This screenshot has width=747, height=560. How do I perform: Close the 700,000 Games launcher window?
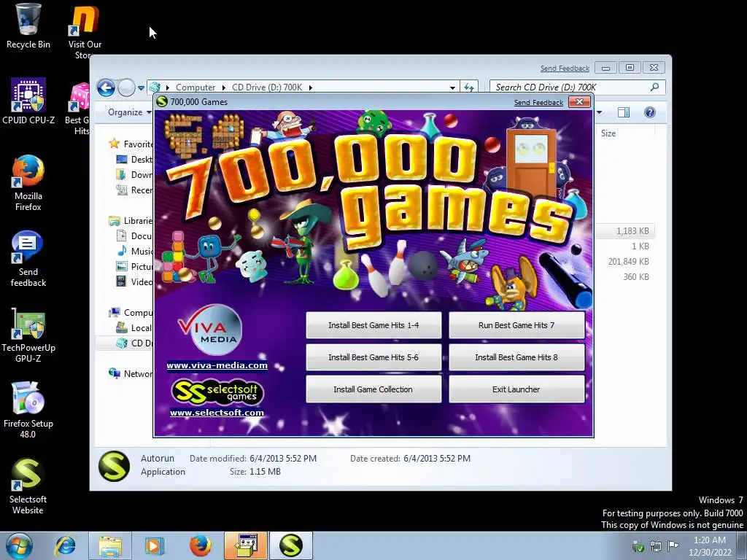pyautogui.click(x=579, y=101)
